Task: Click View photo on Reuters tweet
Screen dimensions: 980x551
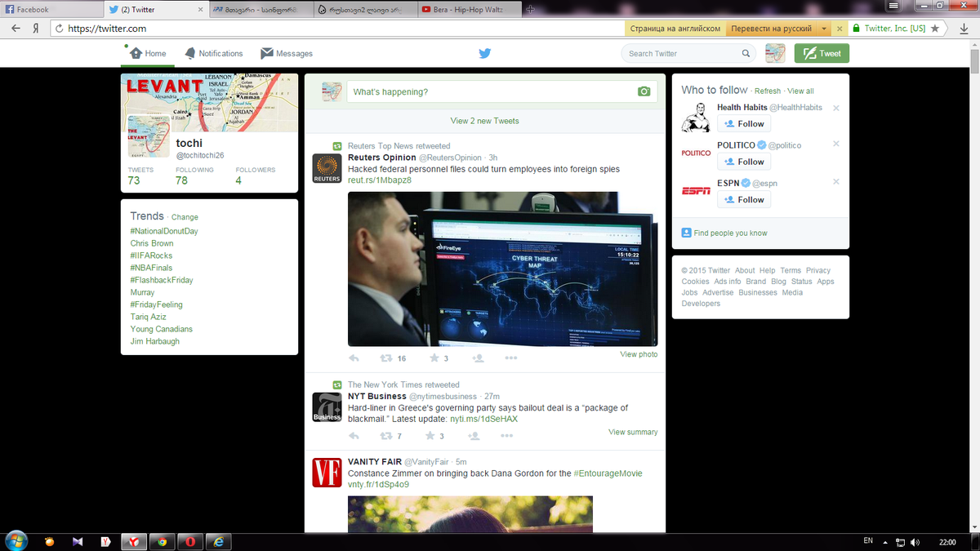Action: point(639,354)
